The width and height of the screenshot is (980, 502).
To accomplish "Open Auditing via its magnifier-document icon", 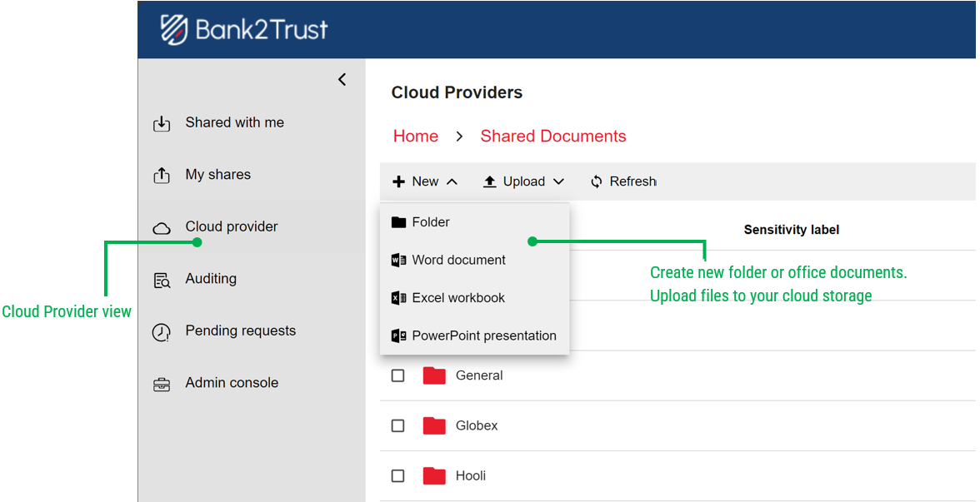I will pos(162,278).
